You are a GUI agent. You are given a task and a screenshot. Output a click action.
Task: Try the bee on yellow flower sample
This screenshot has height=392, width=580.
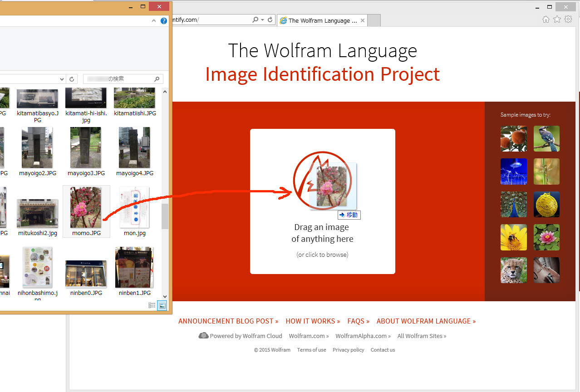[x=514, y=237]
